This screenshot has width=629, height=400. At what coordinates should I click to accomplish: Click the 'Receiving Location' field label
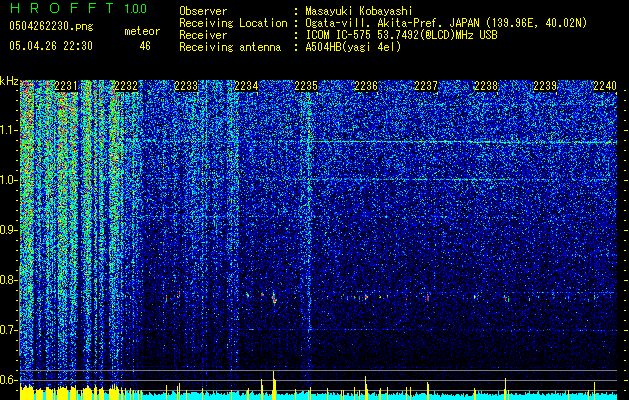pos(233,23)
